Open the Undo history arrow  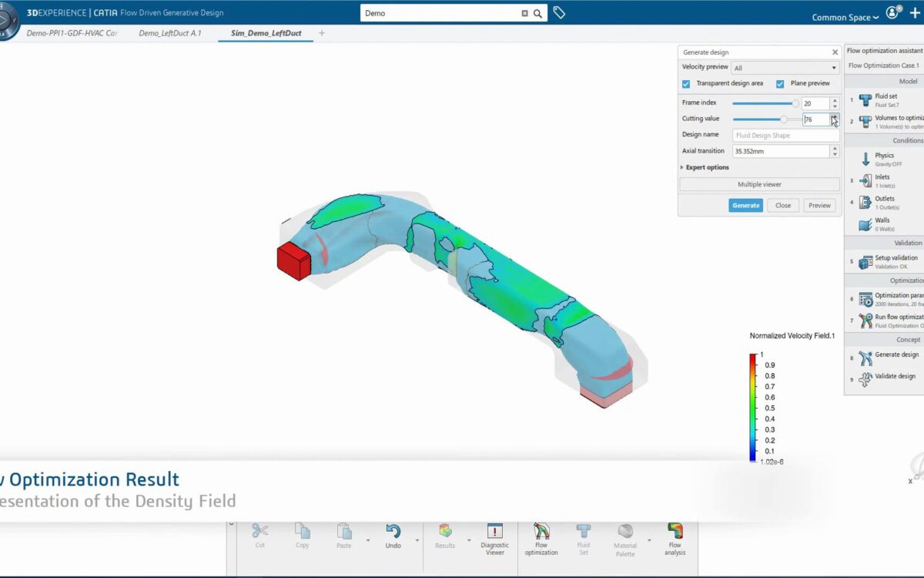point(417,540)
